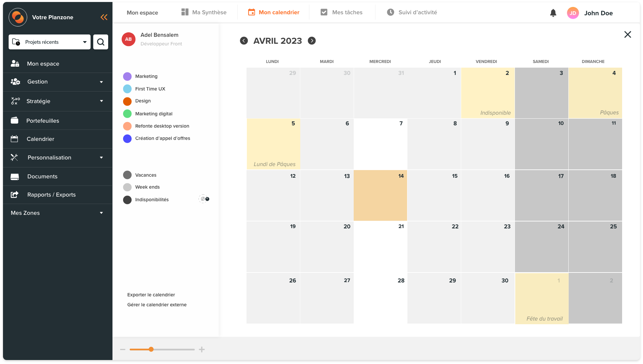Click the Calendrier icon in sidebar
This screenshot has width=643, height=364.
14,139
